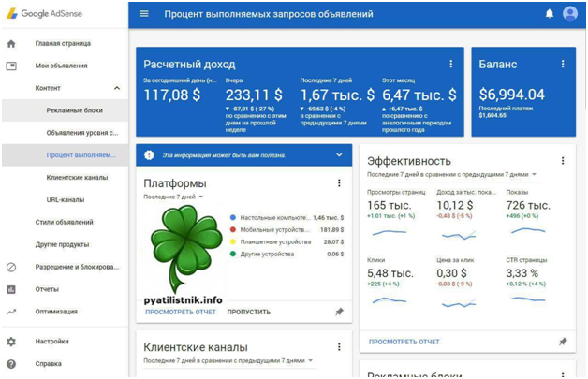Screen dimensions: 588x379
Task: Click the My ads icon in sidebar
Action: pos(11,66)
